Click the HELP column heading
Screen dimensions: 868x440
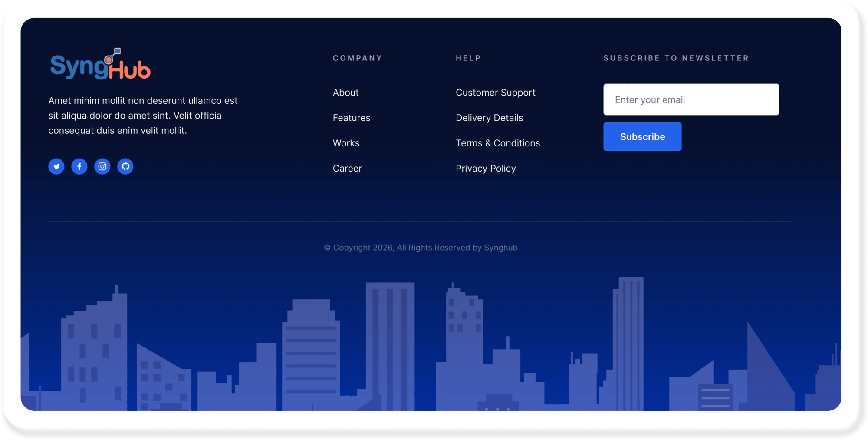[x=468, y=58]
